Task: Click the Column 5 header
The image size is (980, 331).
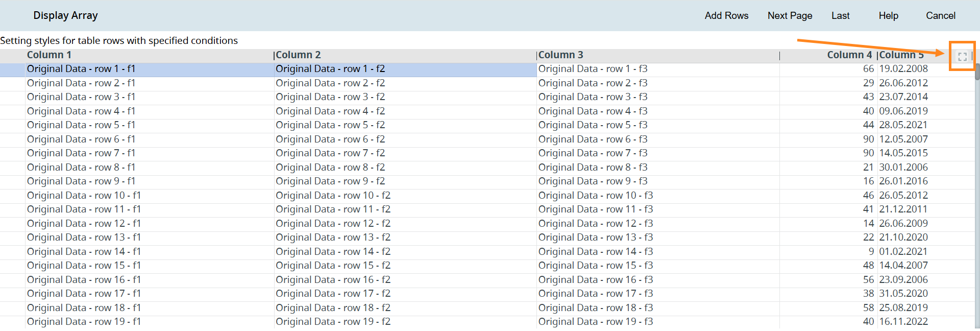Action: coord(901,55)
